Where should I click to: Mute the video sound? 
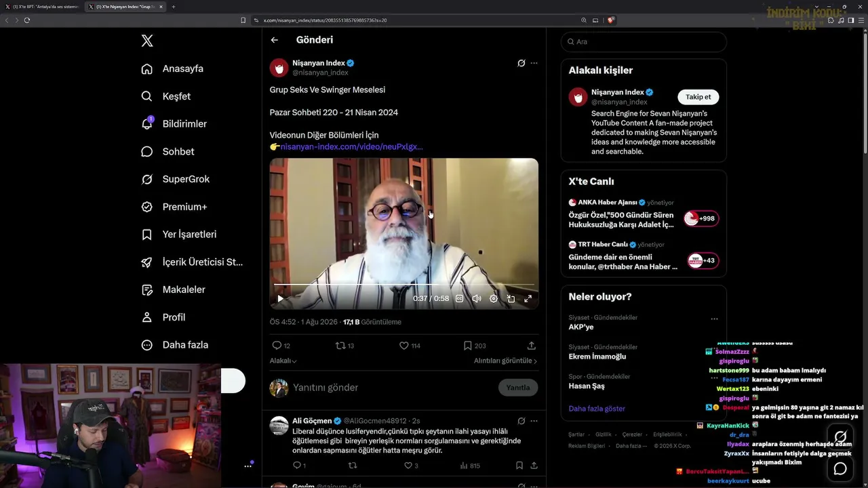coord(477,298)
